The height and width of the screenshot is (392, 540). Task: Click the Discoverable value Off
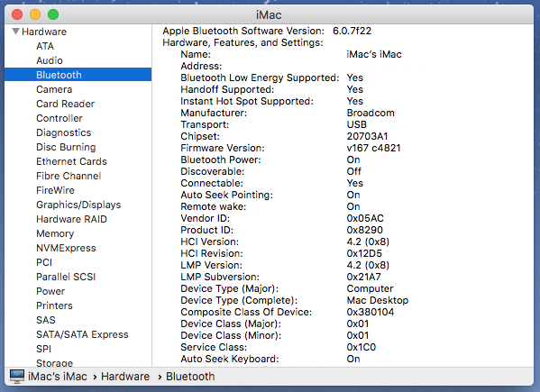(353, 171)
